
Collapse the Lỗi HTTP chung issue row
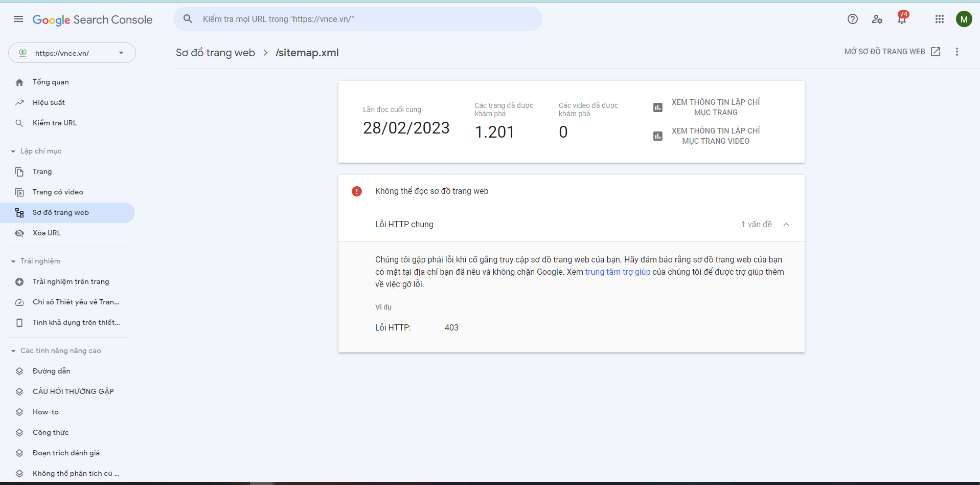pos(572,225)
